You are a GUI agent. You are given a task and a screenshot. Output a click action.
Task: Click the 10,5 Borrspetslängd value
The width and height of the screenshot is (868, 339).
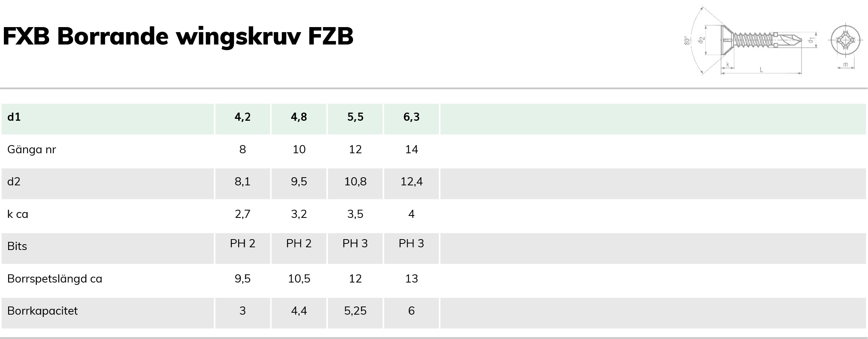pos(299,279)
